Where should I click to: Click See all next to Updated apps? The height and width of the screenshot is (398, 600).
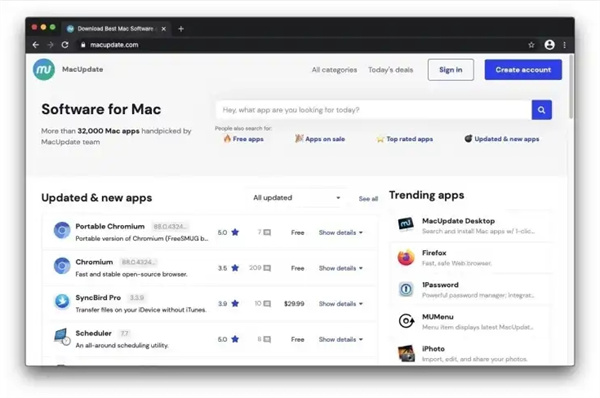(368, 199)
